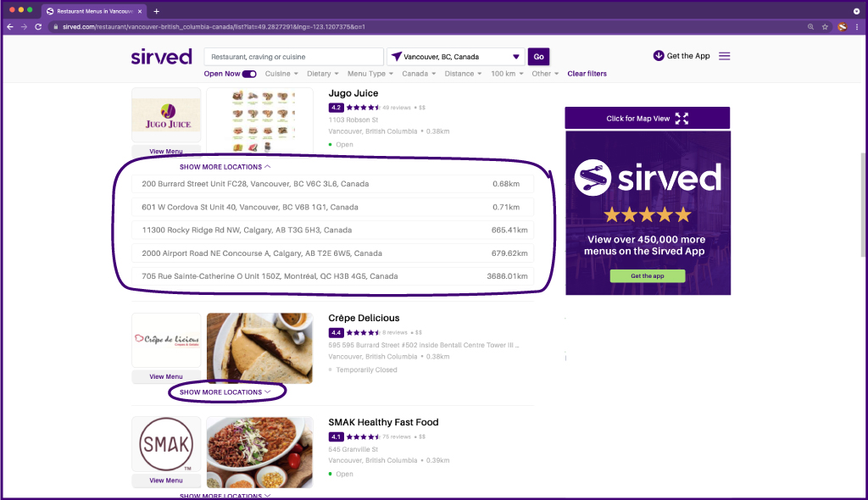The width and height of the screenshot is (868, 500).
Task: Click View Menu under SMAK
Action: pos(166,481)
